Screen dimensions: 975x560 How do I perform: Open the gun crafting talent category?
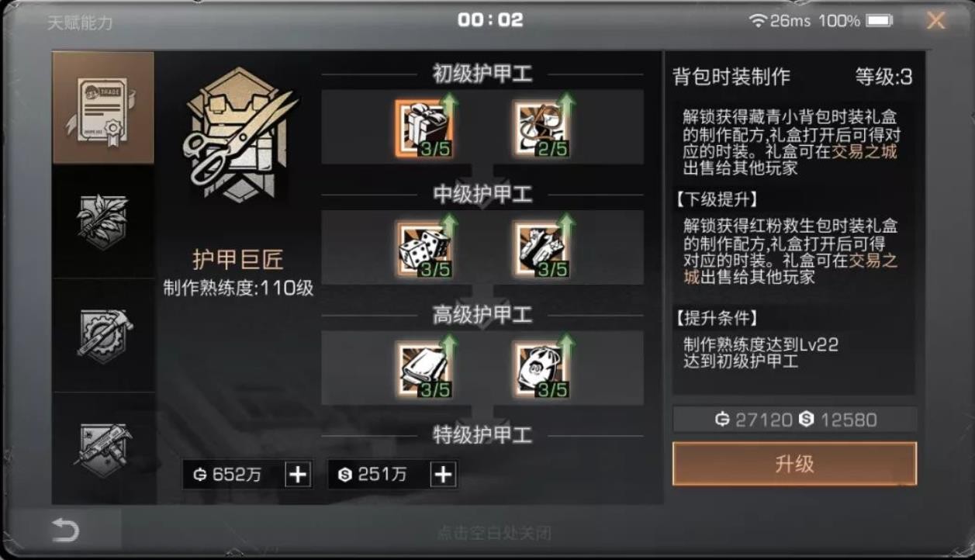[x=103, y=447]
